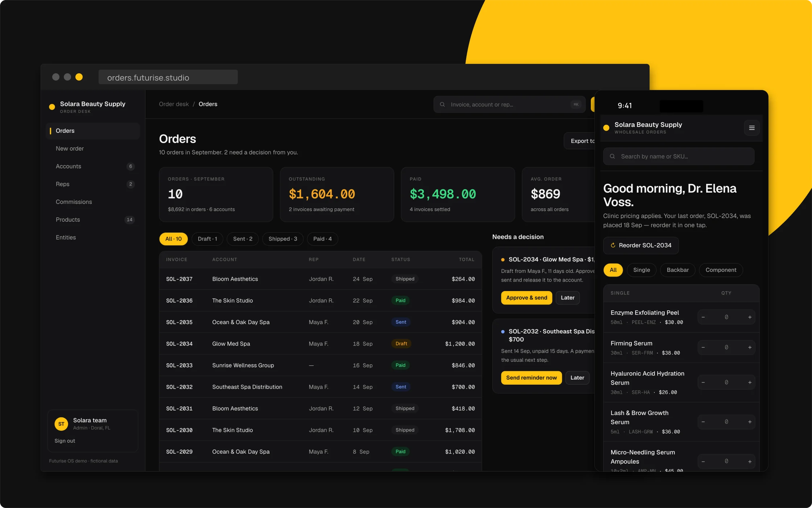Click Later on the SOL-2032 card
Viewport: 812px width, 508px height.
pyautogui.click(x=577, y=378)
